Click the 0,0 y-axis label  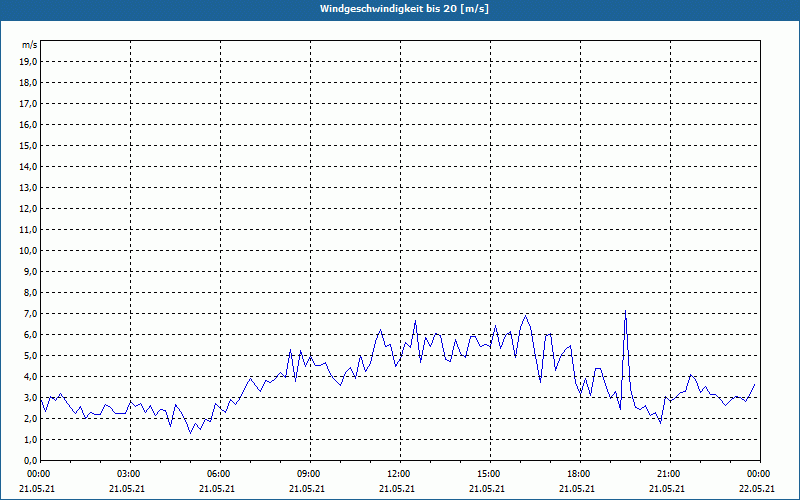point(29,461)
